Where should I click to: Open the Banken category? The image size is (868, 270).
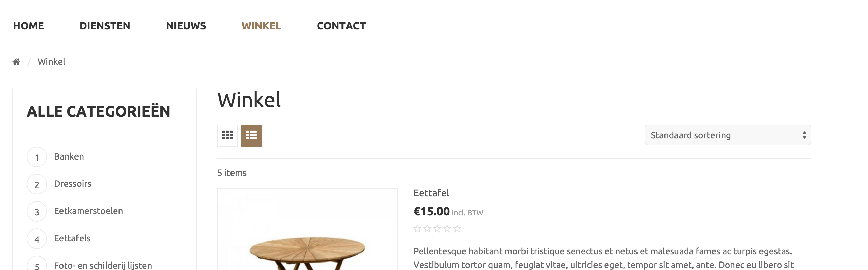(x=69, y=156)
